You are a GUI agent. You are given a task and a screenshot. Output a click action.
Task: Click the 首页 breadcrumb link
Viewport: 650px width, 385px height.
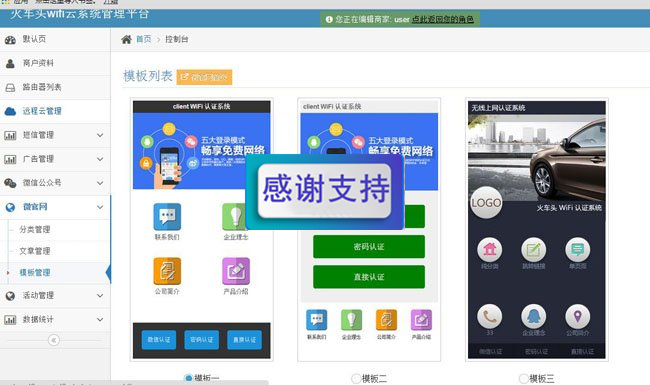click(x=143, y=39)
